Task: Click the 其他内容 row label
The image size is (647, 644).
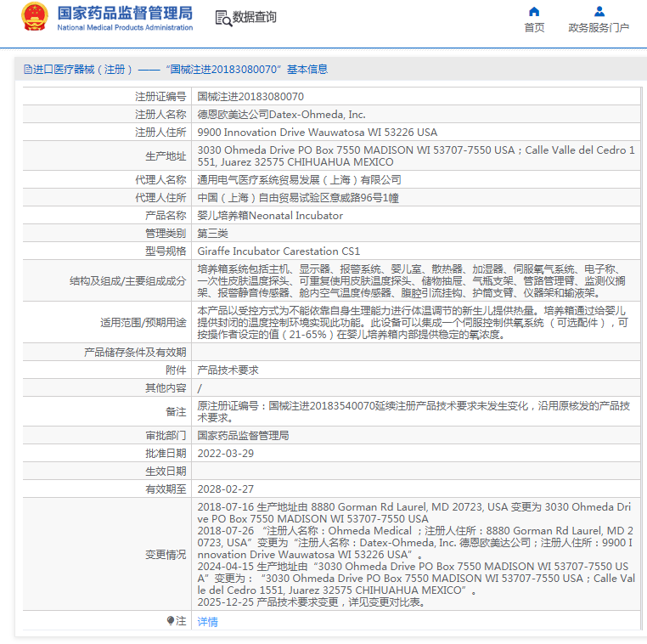Action: pos(166,388)
